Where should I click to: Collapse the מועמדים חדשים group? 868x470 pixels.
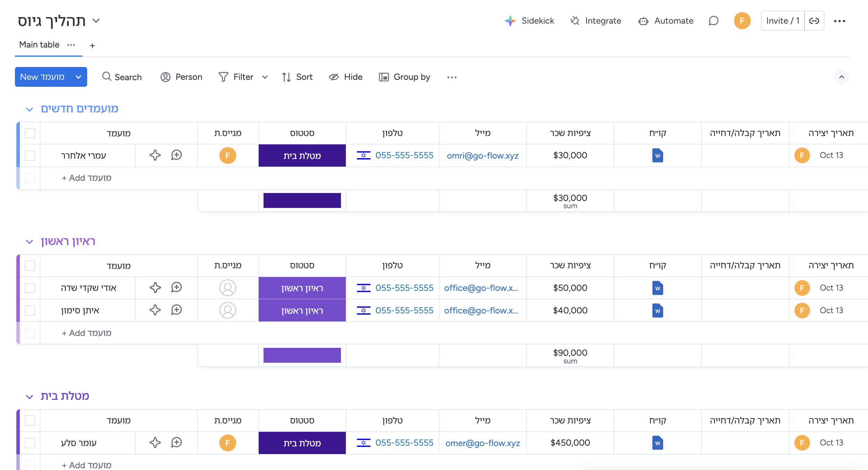(x=30, y=109)
